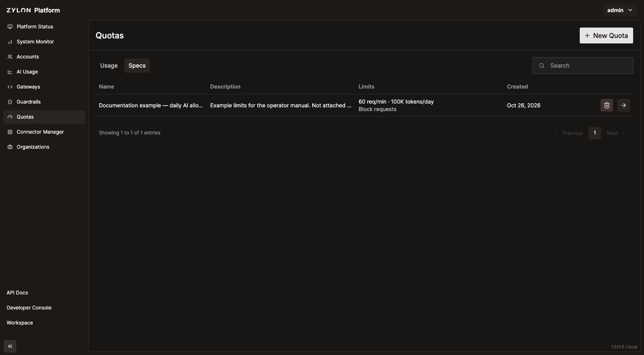644x355 pixels.
Task: Click the AI Usage graph icon
Action: click(x=10, y=72)
